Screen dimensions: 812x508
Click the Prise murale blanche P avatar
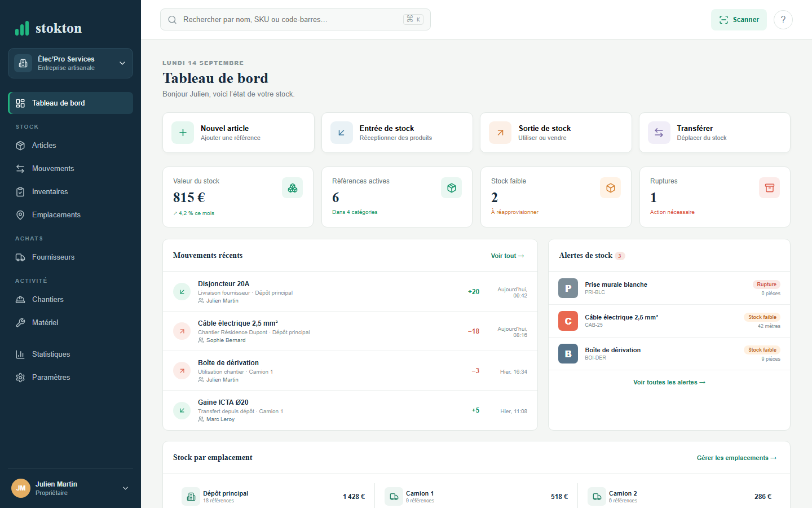(x=568, y=288)
